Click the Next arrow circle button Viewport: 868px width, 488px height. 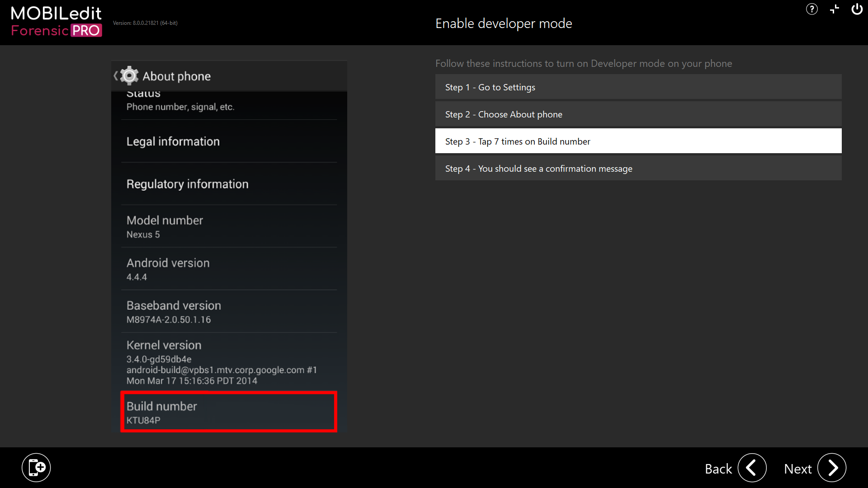831,468
